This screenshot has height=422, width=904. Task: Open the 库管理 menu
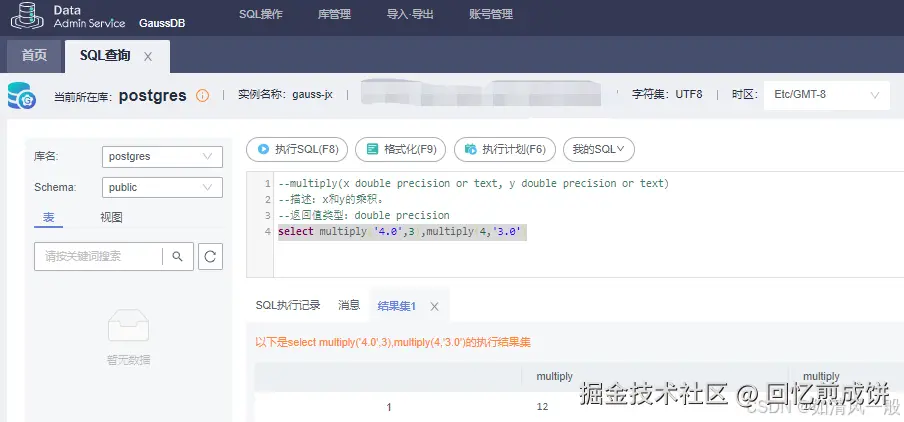point(334,14)
